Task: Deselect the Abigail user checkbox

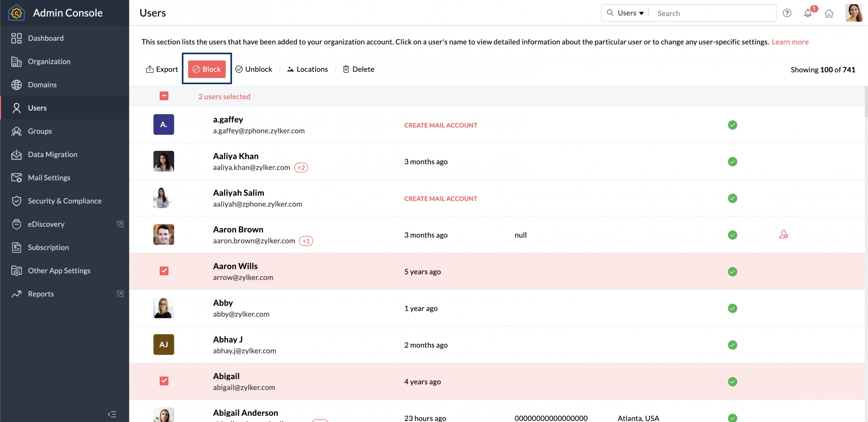Action: point(164,381)
